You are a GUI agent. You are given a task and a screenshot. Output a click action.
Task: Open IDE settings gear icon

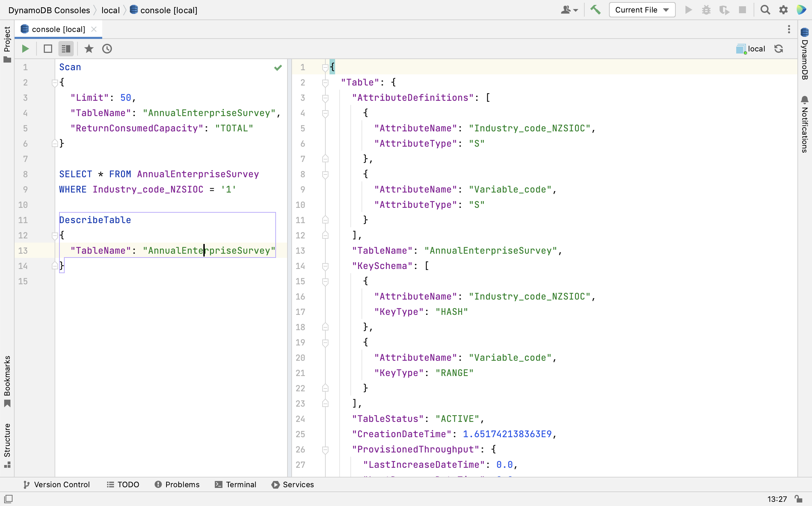point(783,10)
